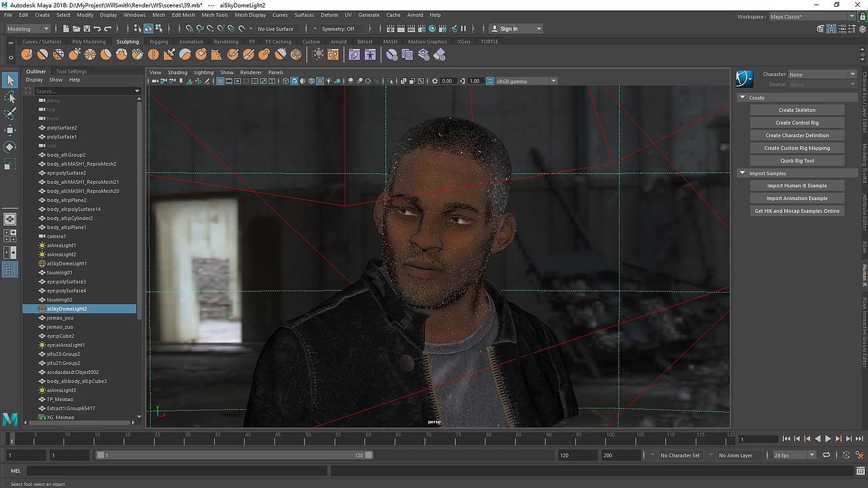The height and width of the screenshot is (488, 868).
Task: Click Create Skeleton button
Action: [x=797, y=110]
